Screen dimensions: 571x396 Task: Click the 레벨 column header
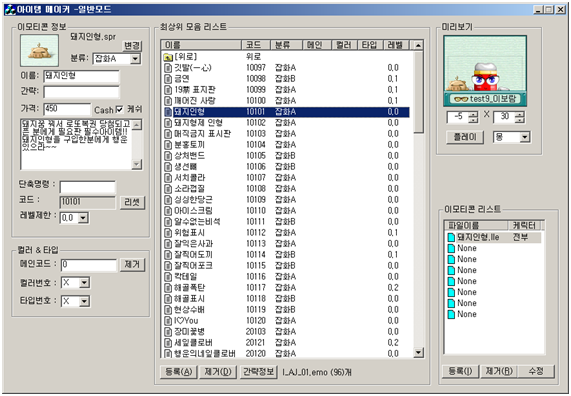[395, 45]
